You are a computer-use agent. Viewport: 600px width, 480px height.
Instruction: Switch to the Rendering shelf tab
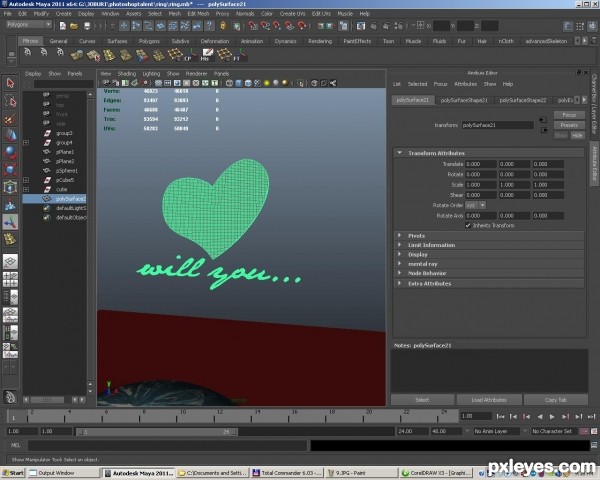(x=320, y=41)
